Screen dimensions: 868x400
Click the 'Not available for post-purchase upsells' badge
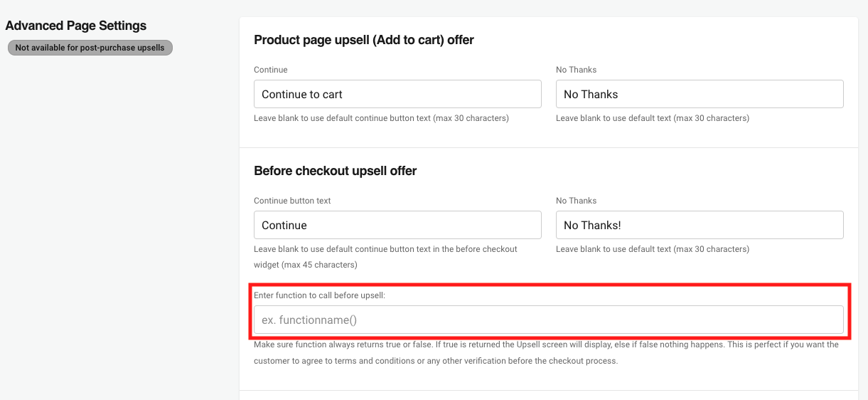point(90,48)
